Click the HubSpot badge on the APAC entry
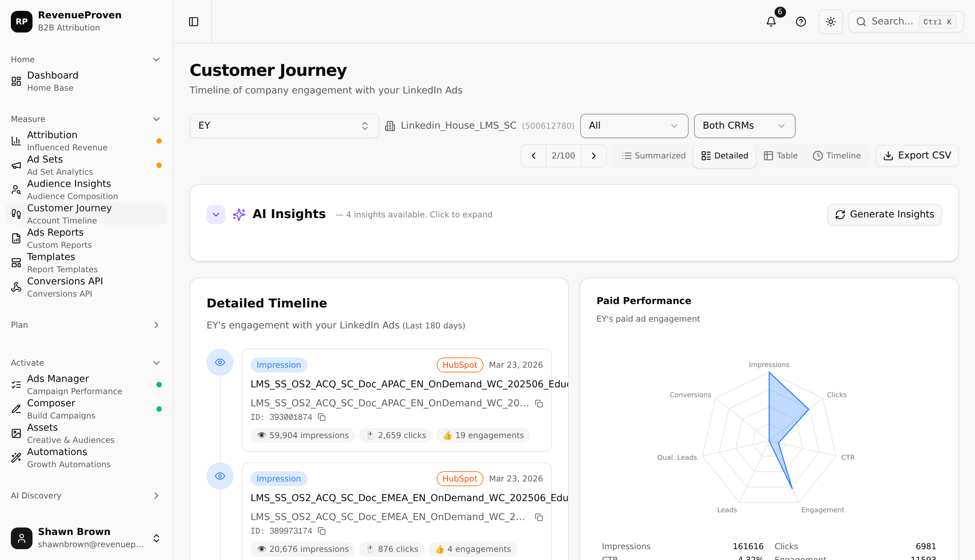The height and width of the screenshot is (560, 975). [460, 365]
